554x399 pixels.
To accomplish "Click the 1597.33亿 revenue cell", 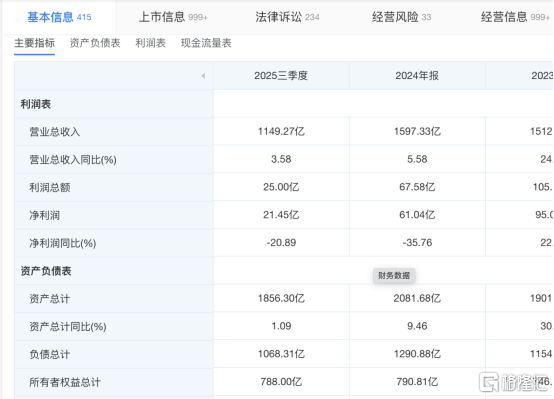I will click(417, 131).
